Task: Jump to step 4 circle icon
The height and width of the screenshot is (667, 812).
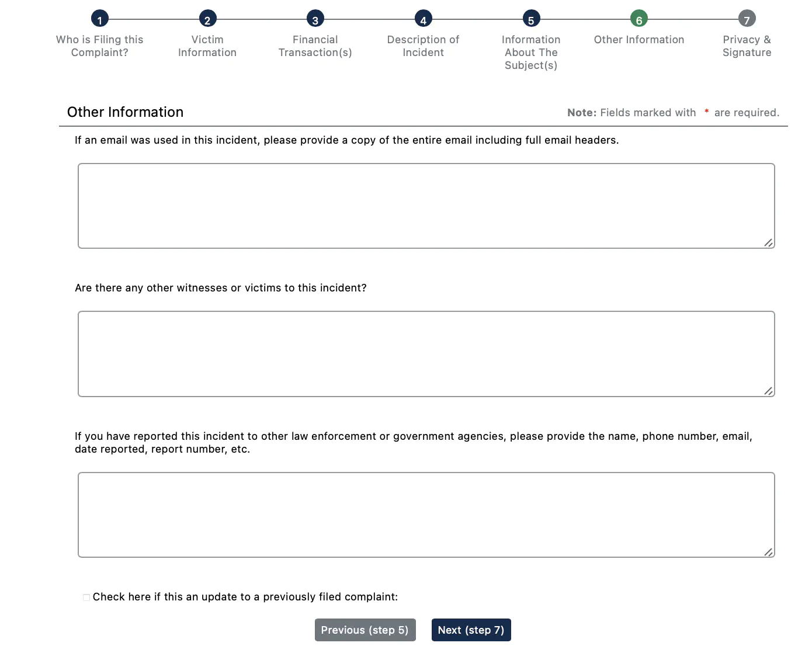Action: [424, 19]
